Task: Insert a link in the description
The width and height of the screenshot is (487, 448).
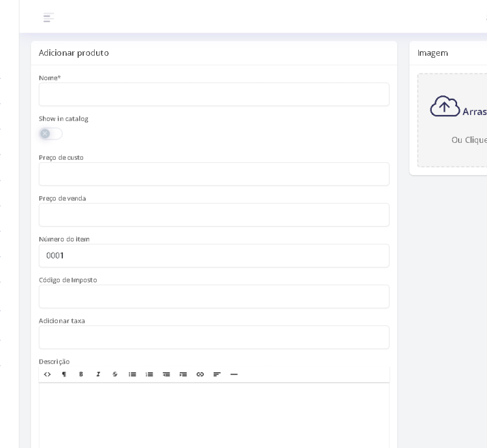Action: point(200,375)
